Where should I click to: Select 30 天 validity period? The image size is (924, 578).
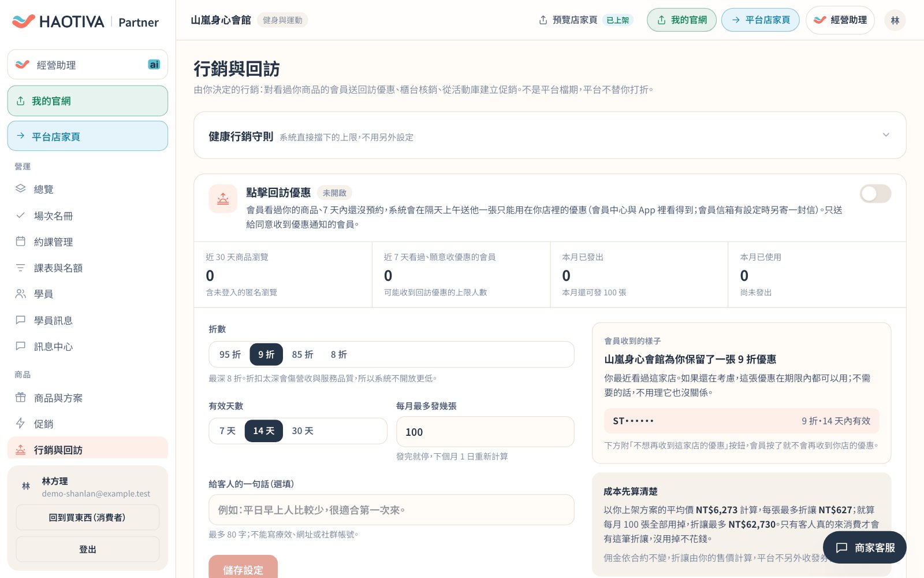pyautogui.click(x=303, y=431)
